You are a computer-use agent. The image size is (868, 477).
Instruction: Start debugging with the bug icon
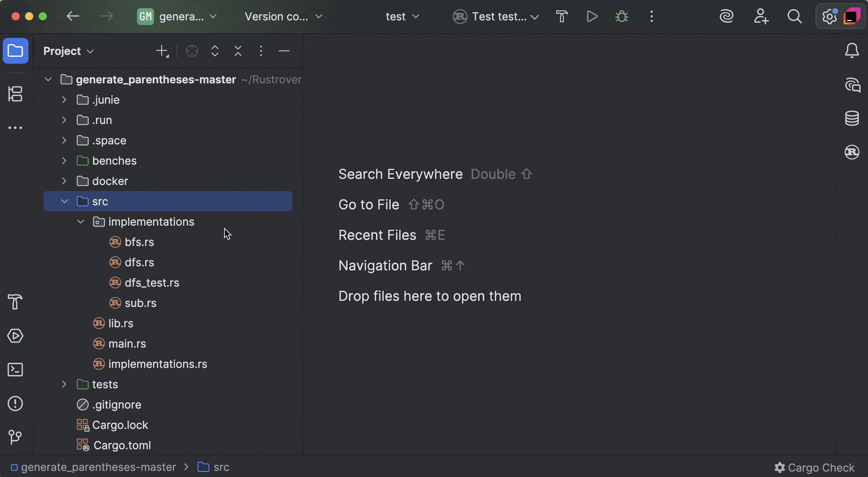(x=622, y=16)
